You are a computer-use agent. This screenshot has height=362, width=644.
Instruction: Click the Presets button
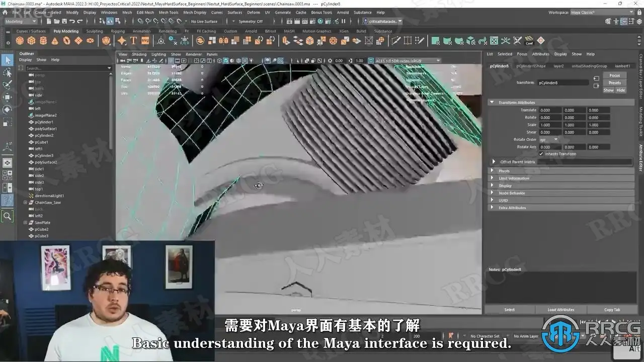[x=614, y=83]
